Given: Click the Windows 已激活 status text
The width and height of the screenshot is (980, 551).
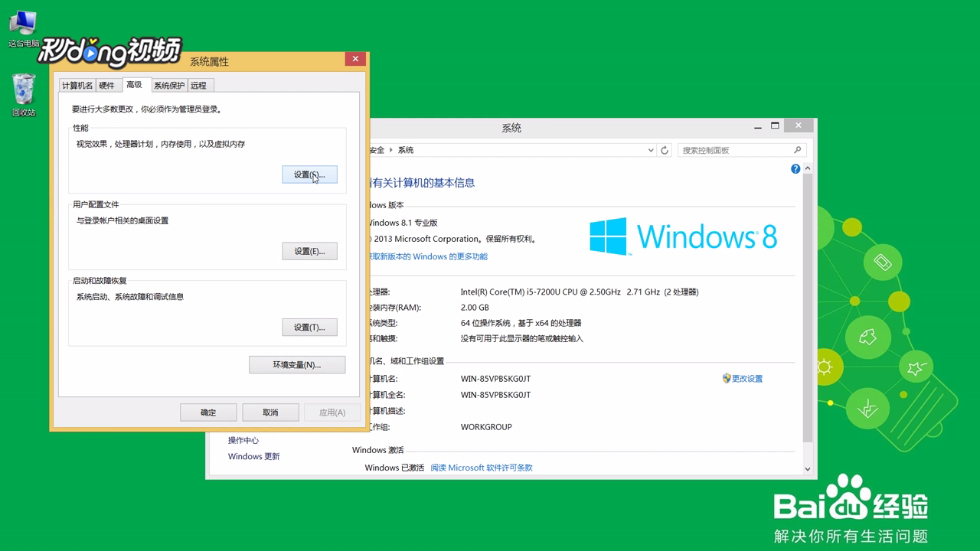Looking at the screenshot, I should [394, 468].
